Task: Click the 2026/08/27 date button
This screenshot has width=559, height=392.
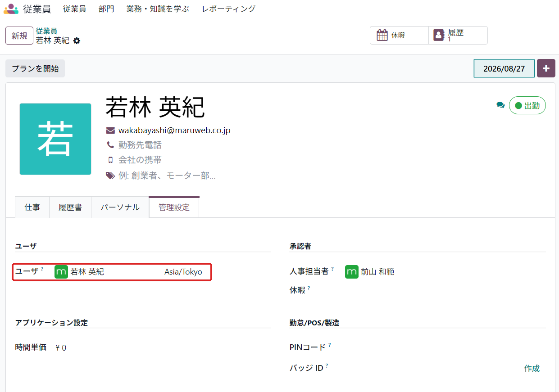Action: [504, 68]
